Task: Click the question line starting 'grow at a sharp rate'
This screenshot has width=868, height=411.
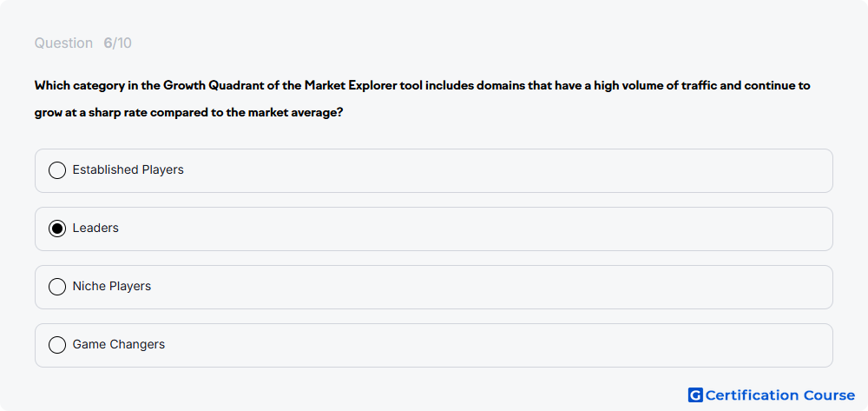Action: [188, 113]
